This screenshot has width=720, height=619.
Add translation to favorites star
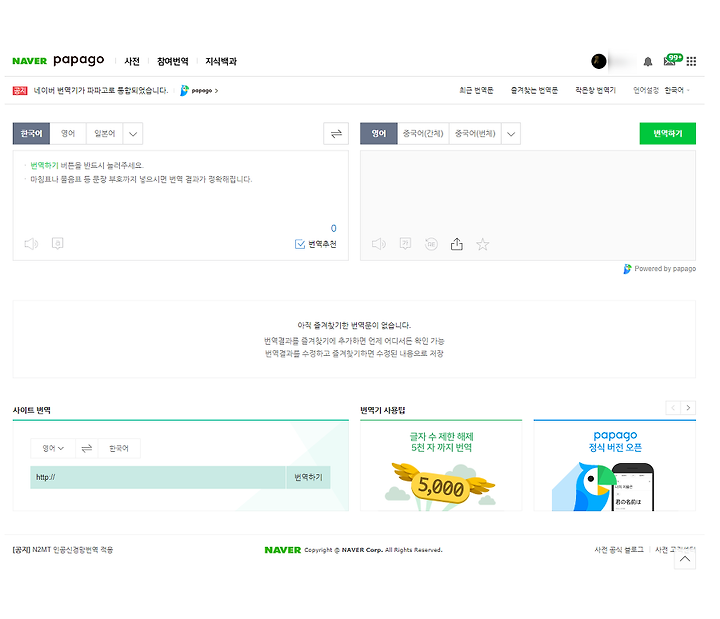(482, 244)
